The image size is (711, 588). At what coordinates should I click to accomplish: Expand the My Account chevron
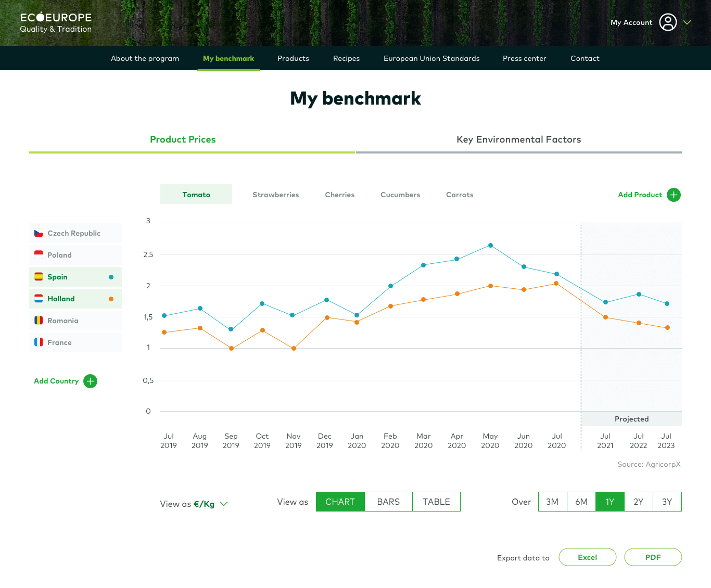pos(687,22)
